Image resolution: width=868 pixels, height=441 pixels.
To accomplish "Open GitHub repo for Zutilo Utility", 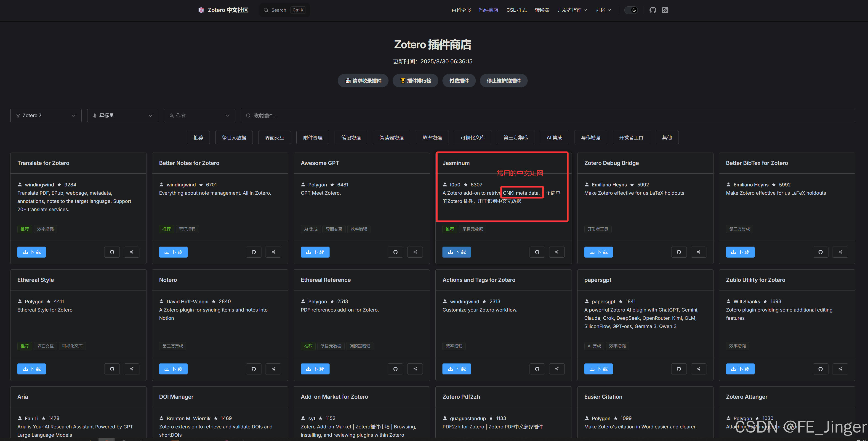I will (820, 369).
